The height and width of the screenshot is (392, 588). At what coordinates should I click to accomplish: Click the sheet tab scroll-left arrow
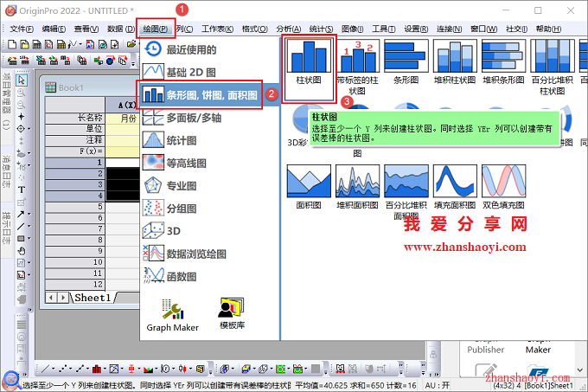tap(51, 298)
